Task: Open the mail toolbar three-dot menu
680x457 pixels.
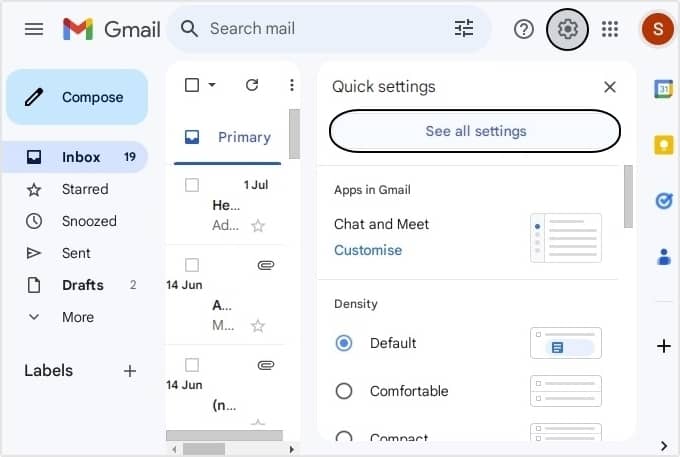Action: tap(292, 85)
